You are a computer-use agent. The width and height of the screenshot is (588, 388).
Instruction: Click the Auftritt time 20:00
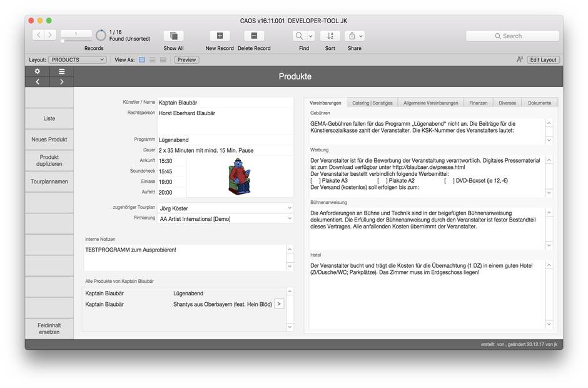point(171,193)
